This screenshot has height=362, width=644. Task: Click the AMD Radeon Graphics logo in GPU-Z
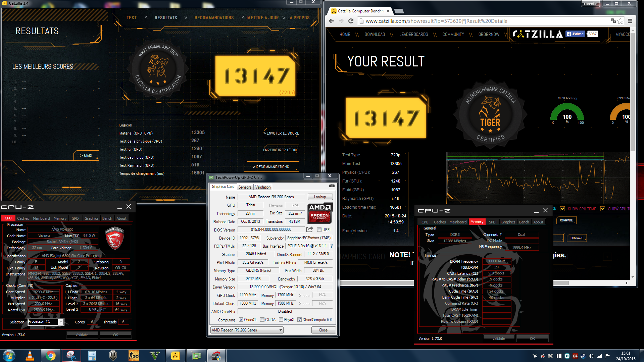pyautogui.click(x=320, y=213)
